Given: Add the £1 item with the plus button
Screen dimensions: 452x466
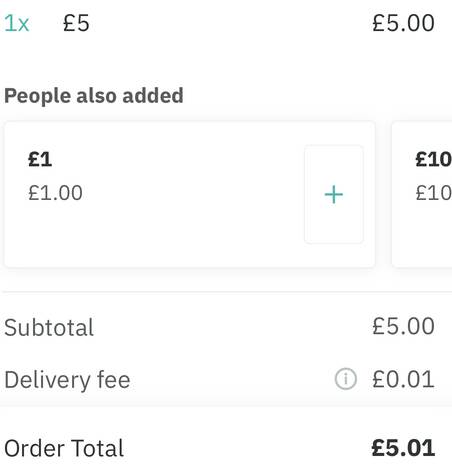Looking at the screenshot, I should coord(334,194).
